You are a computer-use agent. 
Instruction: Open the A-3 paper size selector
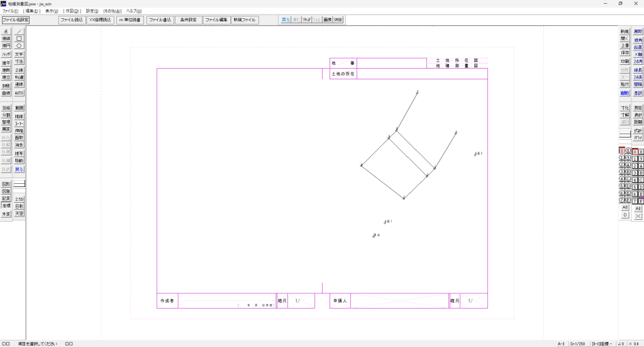point(561,344)
